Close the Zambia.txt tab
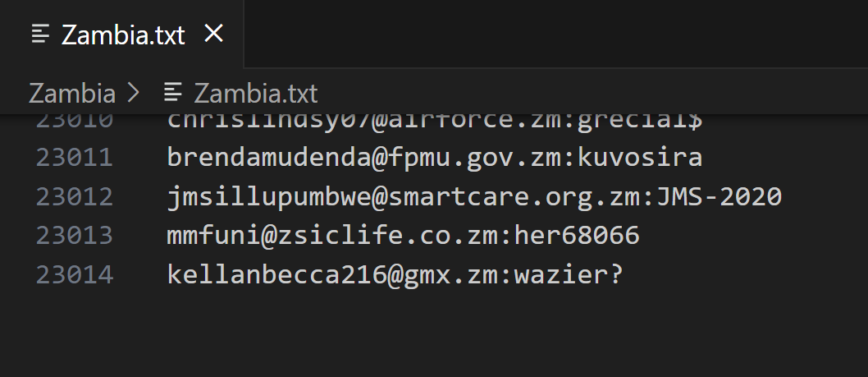The width and height of the screenshot is (868, 377). coord(213,34)
